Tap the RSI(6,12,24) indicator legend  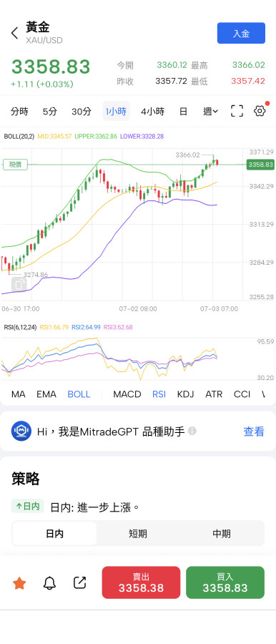(x=20, y=327)
